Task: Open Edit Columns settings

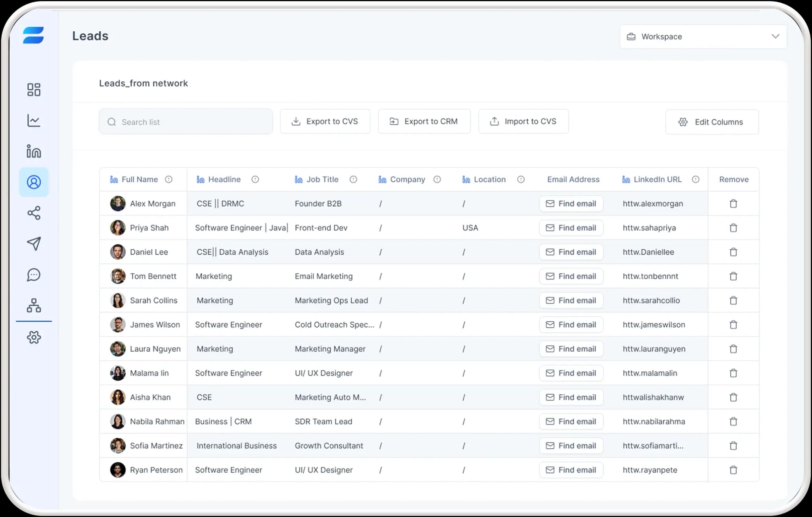Action: (712, 122)
